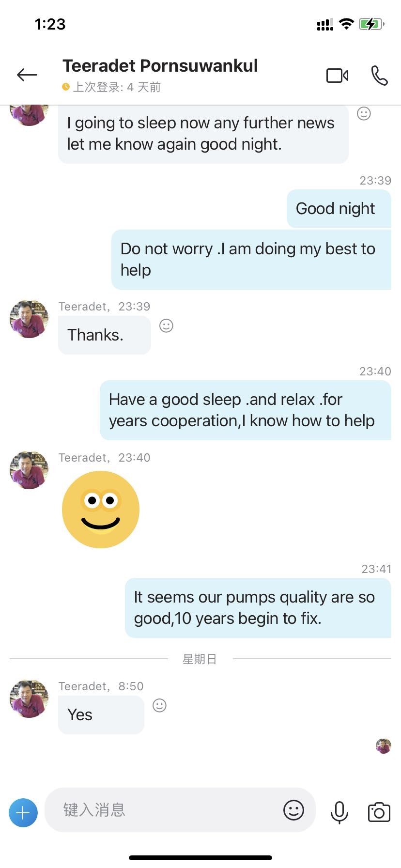This screenshot has width=401, height=868.
Task: Tap the "Do not worry" message bubble
Action: tap(251, 259)
